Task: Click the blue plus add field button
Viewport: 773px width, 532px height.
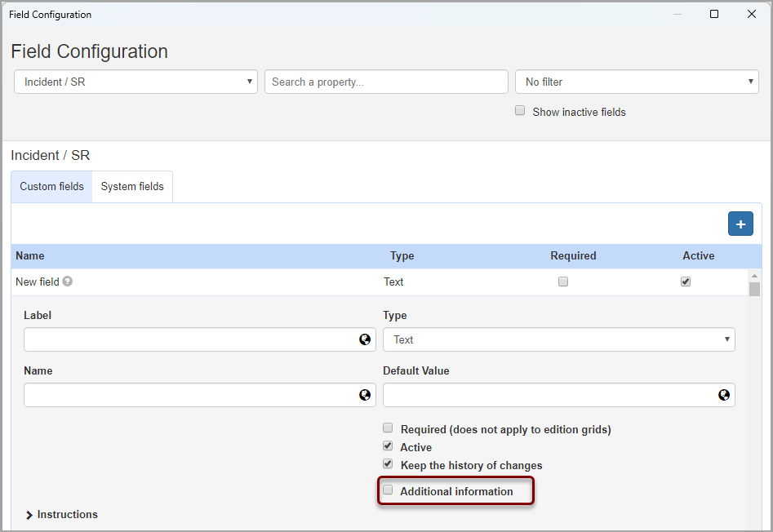Action: [740, 224]
